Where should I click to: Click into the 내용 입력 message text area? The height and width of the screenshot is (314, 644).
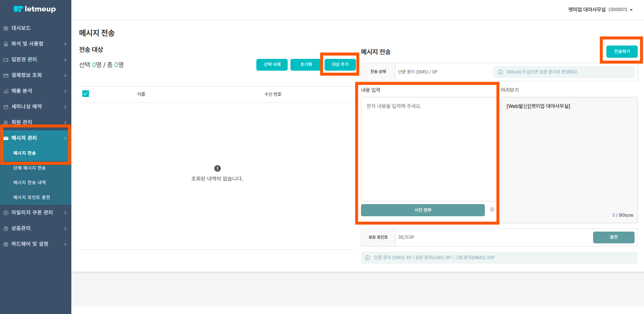coord(429,149)
